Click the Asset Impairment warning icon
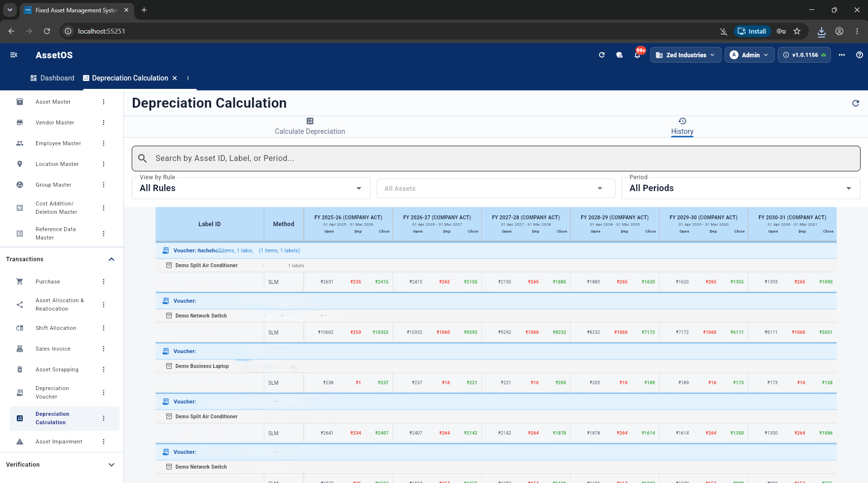 click(x=20, y=442)
